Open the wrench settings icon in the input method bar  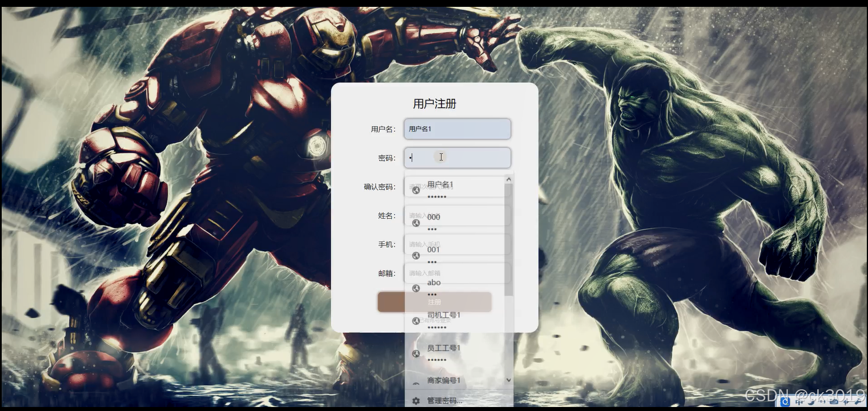[x=858, y=402]
